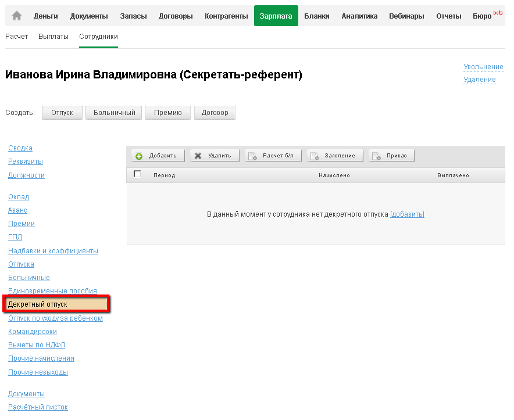Open the Отчеты menu
Screen dimensions: 514x420
[448, 16]
